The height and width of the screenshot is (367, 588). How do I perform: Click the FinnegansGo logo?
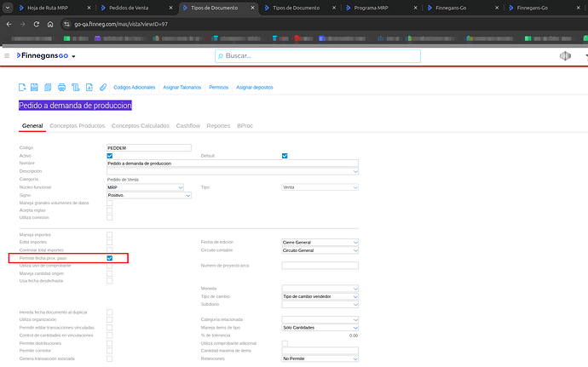click(43, 55)
